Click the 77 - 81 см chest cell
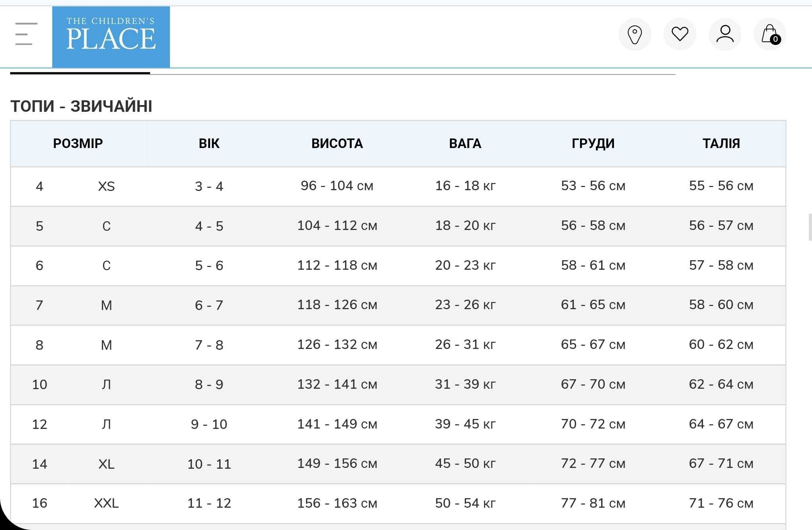This screenshot has width=812, height=530. coord(593,503)
